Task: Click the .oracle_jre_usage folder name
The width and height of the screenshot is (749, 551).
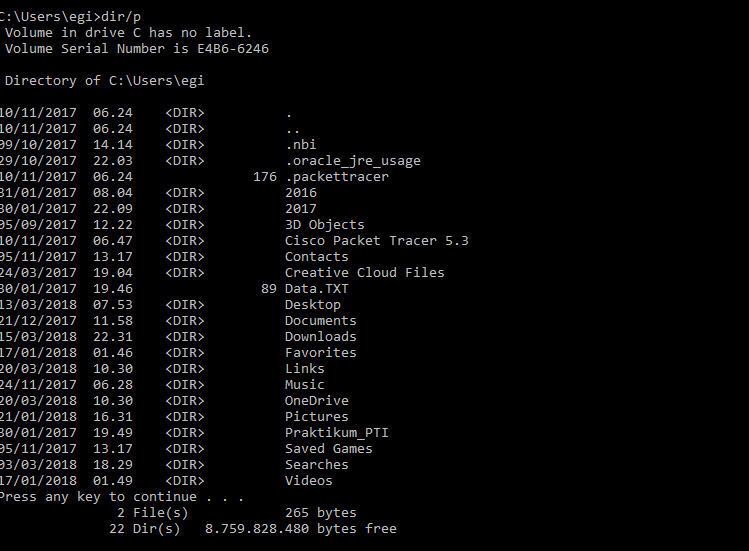Action: coord(352,161)
